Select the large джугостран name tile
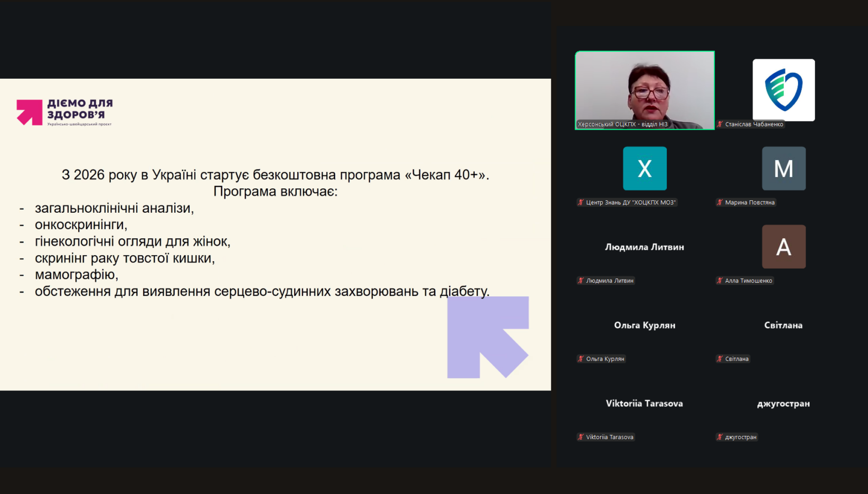The image size is (868, 494). coord(783,403)
